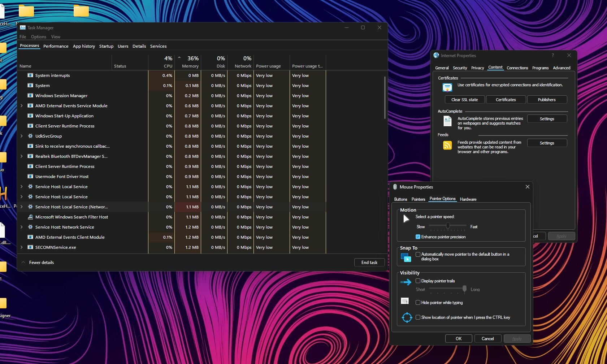Screen dimensions: 607x364
Task: Click the System interrupts process icon
Action: [30, 75]
